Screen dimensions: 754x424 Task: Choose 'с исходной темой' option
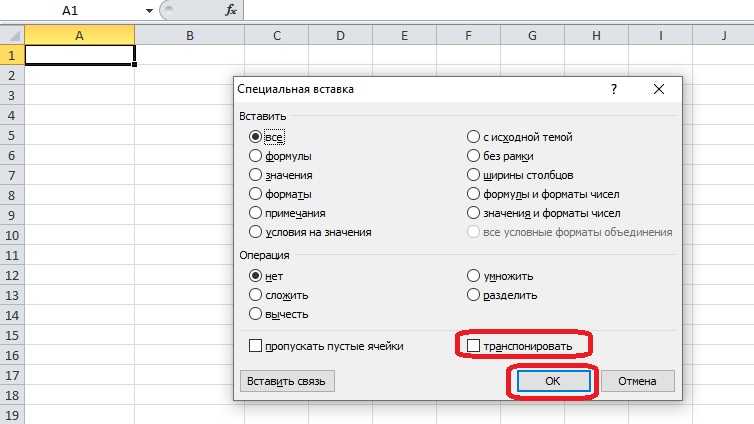[473, 137]
